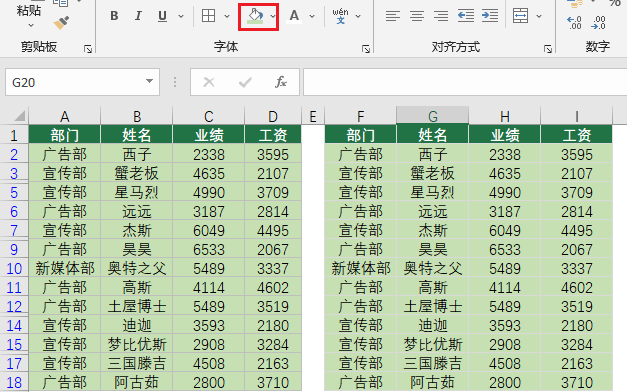Click cell 3710 in column I

click(577, 382)
